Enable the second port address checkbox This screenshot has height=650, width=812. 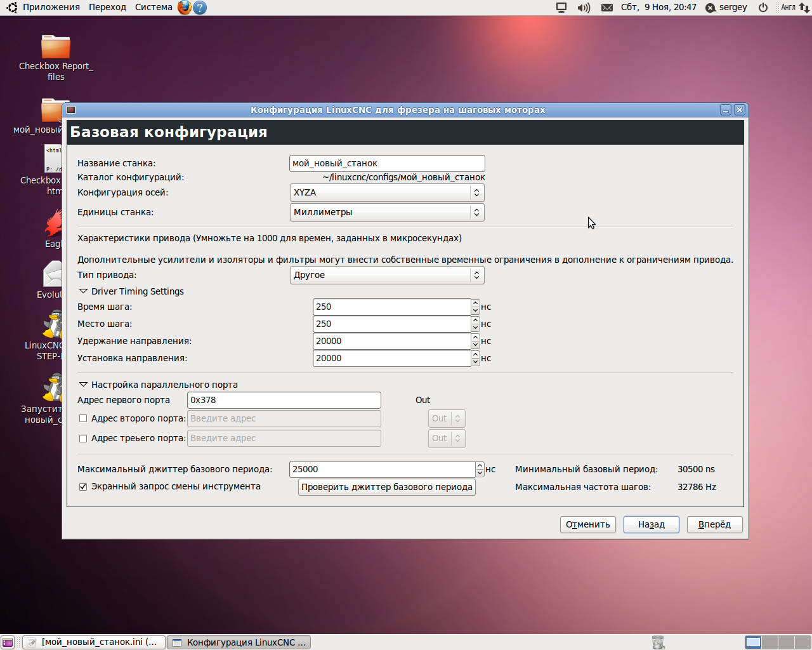[x=83, y=418]
